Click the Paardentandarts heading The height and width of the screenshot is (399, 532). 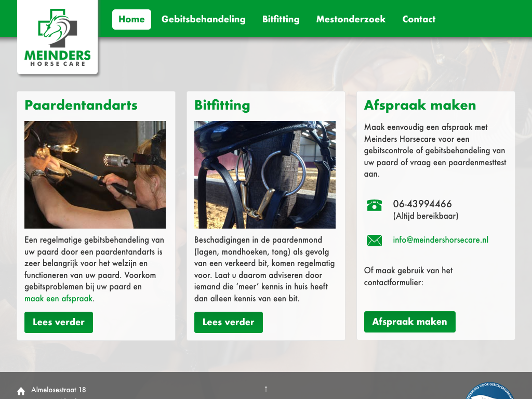81,105
